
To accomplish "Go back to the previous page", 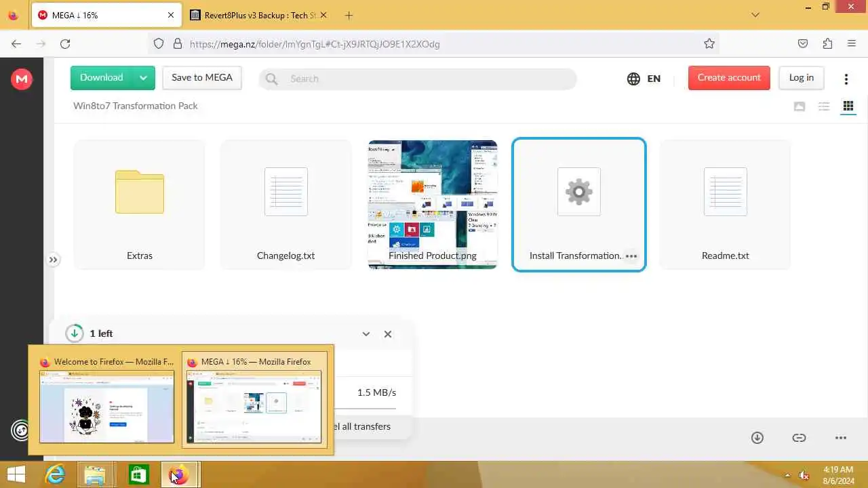I will coord(16,43).
